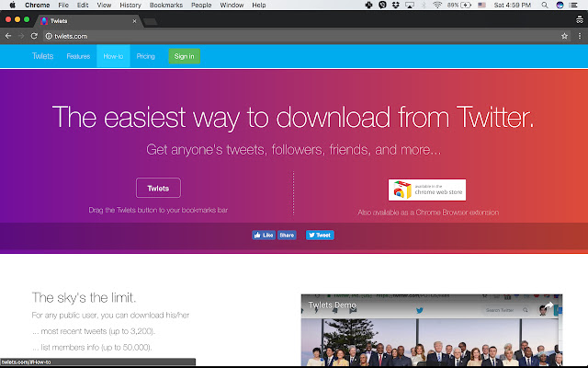
Task: Open the Pricing navigation link
Action: [x=145, y=56]
